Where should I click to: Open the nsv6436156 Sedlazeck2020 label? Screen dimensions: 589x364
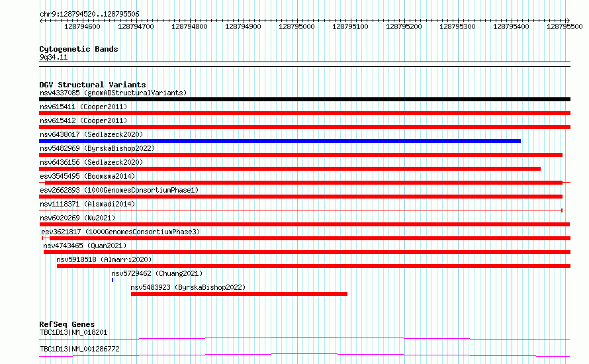click(x=91, y=162)
